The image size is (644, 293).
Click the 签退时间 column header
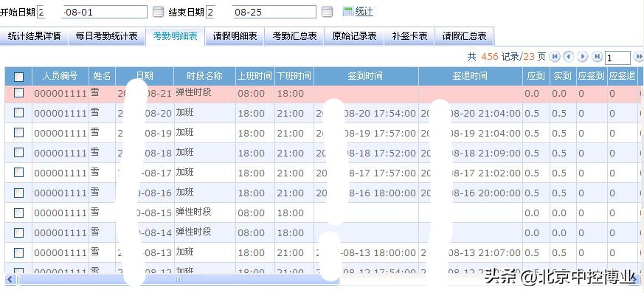tap(470, 76)
